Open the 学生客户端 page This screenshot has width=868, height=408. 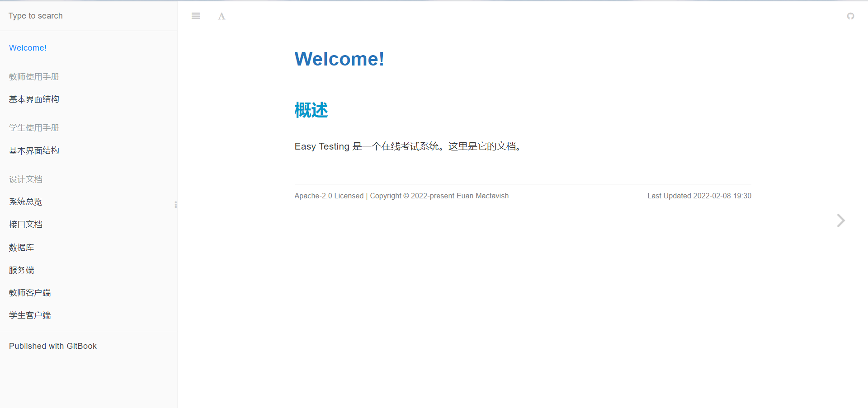coord(30,315)
